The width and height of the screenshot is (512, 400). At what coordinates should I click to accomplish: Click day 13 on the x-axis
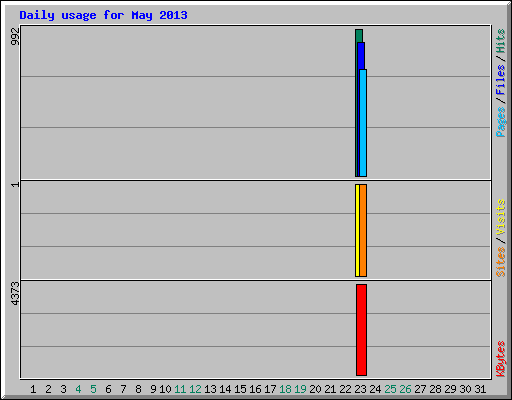pyautogui.click(x=210, y=389)
